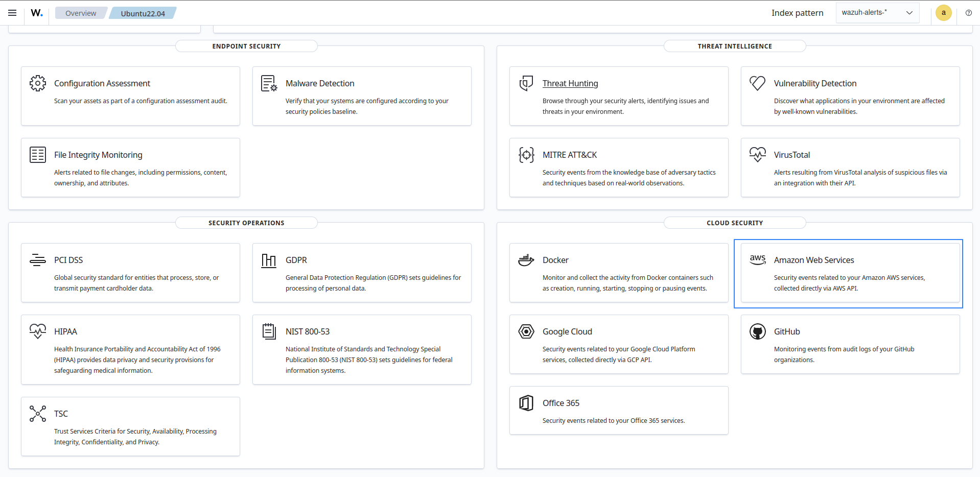Viewport: 980px width, 477px height.
Task: Click the File Integrity Monitoring list icon
Action: tap(38, 154)
